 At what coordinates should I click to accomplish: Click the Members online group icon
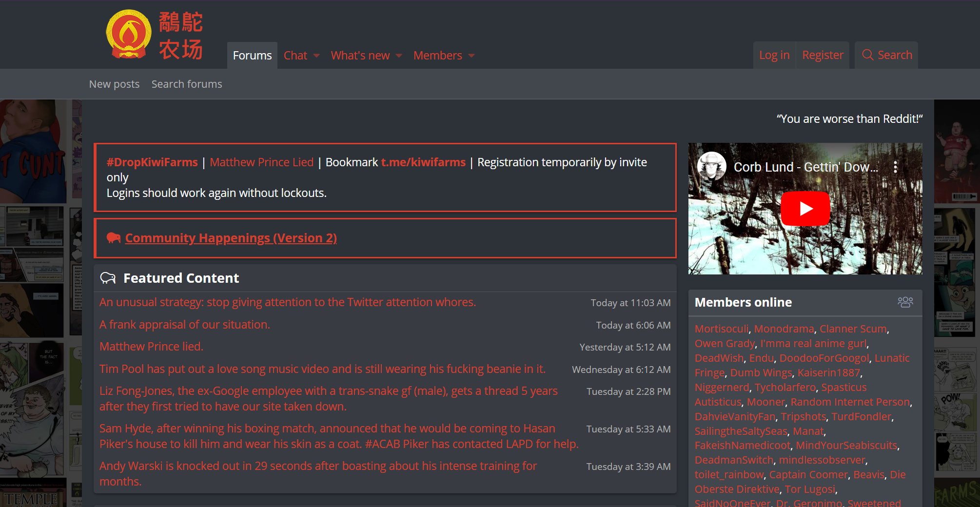[905, 302]
